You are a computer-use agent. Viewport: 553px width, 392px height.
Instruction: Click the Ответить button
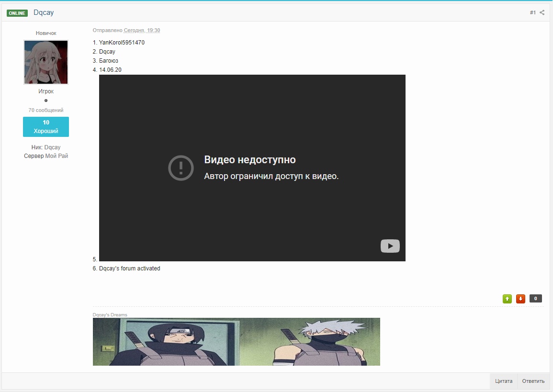533,381
